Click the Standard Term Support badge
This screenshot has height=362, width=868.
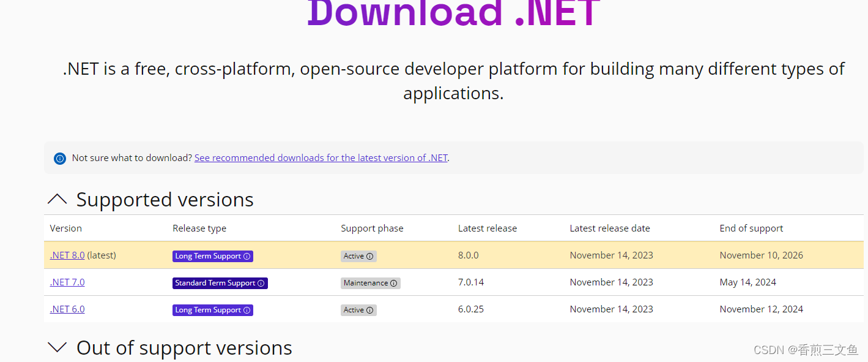click(220, 283)
